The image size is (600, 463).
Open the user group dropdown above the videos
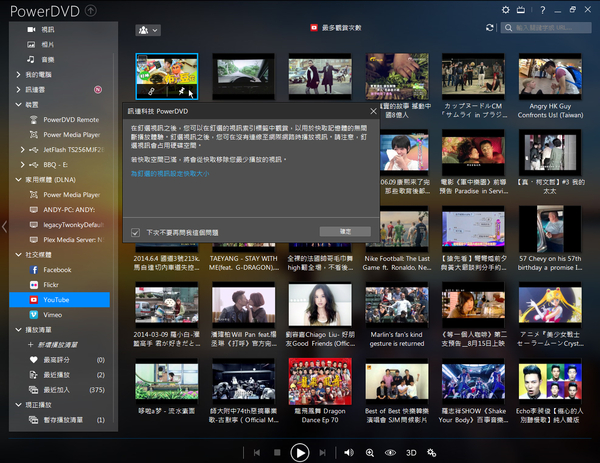coord(146,30)
